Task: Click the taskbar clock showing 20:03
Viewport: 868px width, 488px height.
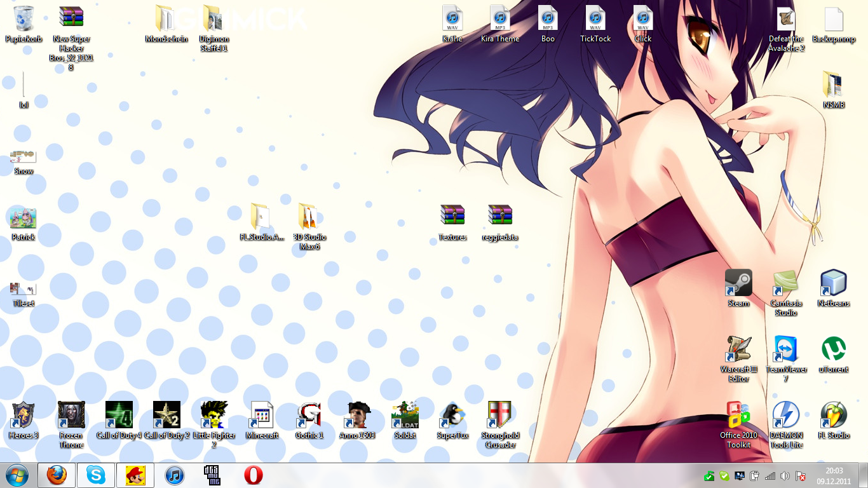Action: point(834,475)
